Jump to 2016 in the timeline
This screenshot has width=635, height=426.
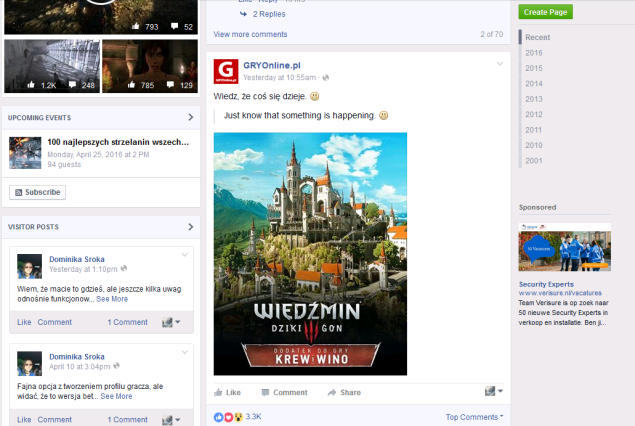click(x=534, y=53)
